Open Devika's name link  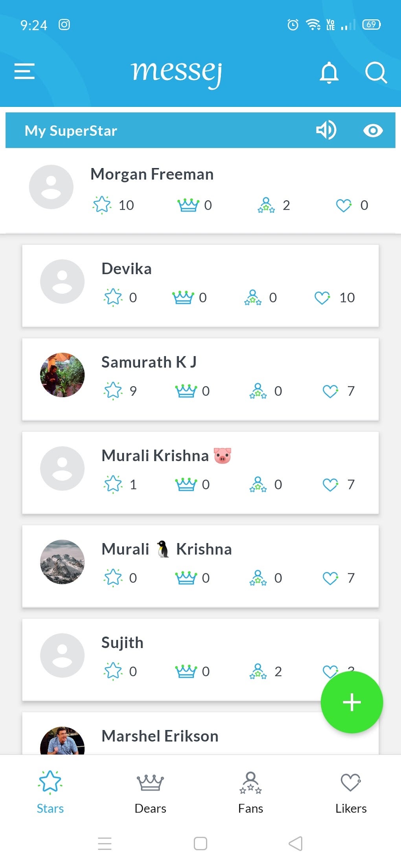[x=127, y=269]
